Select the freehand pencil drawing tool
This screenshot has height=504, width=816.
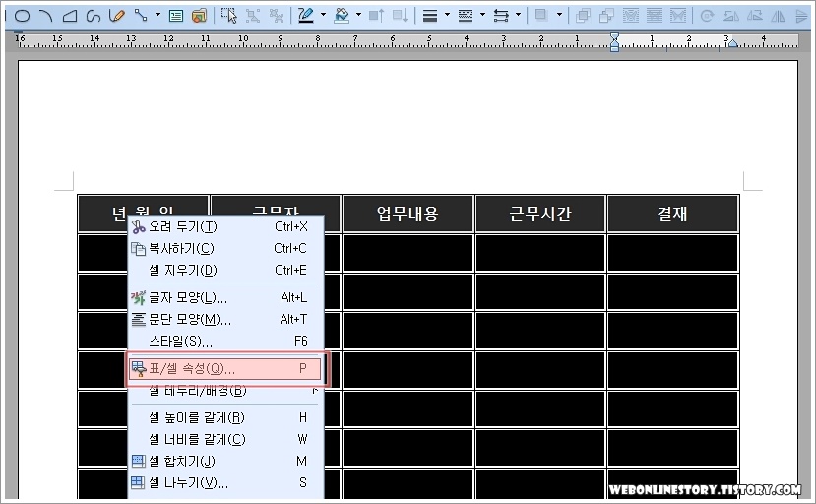(x=117, y=16)
